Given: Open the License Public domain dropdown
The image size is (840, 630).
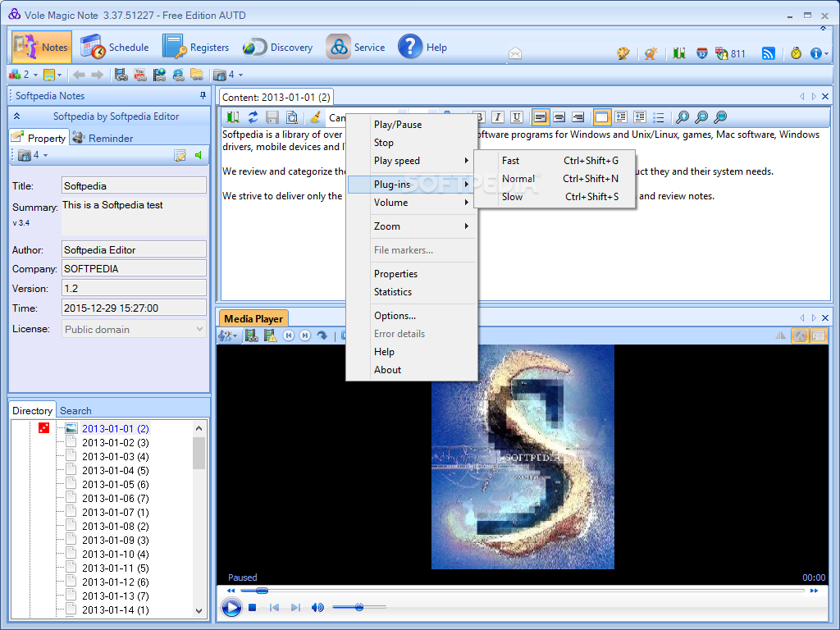Looking at the screenshot, I should pyautogui.click(x=134, y=329).
